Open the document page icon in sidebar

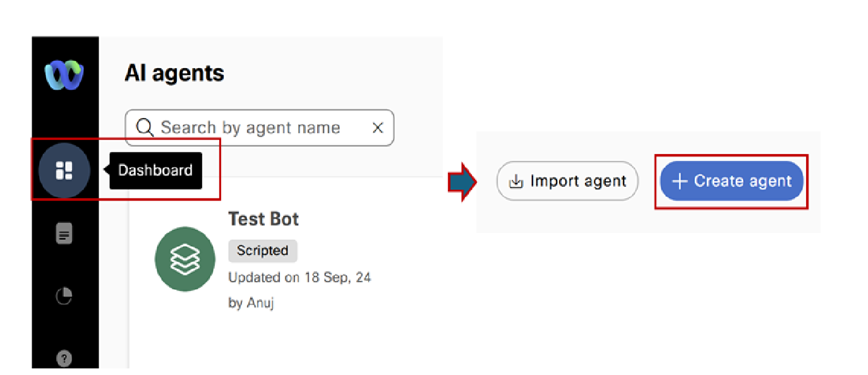coord(64,235)
